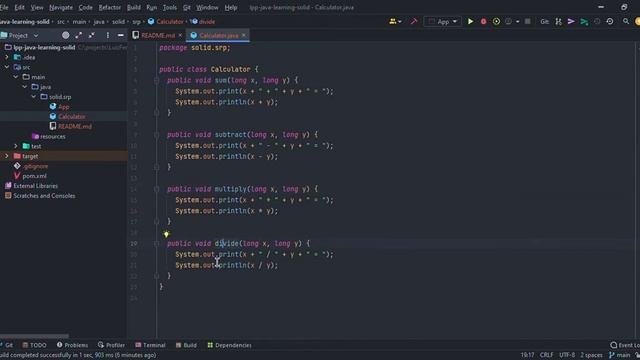Fold the divide method with the gutter toggle
Screen dimensions: 640x360
pyautogui.click(x=156, y=243)
